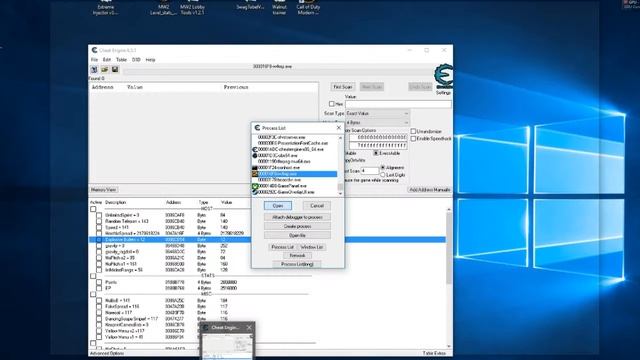This screenshot has width=640, height=360.
Task: Click the Fast Scan alignment value field
Action: pyautogui.click(x=370, y=171)
